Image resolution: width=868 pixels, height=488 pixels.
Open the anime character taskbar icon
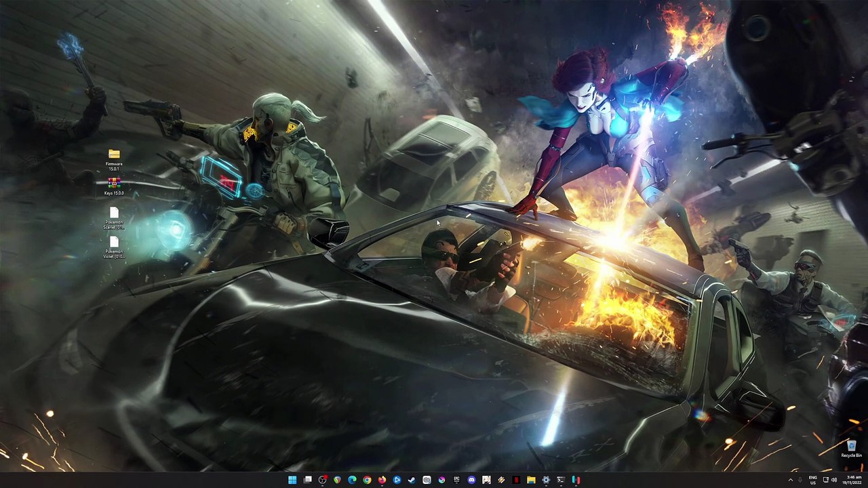tap(486, 480)
